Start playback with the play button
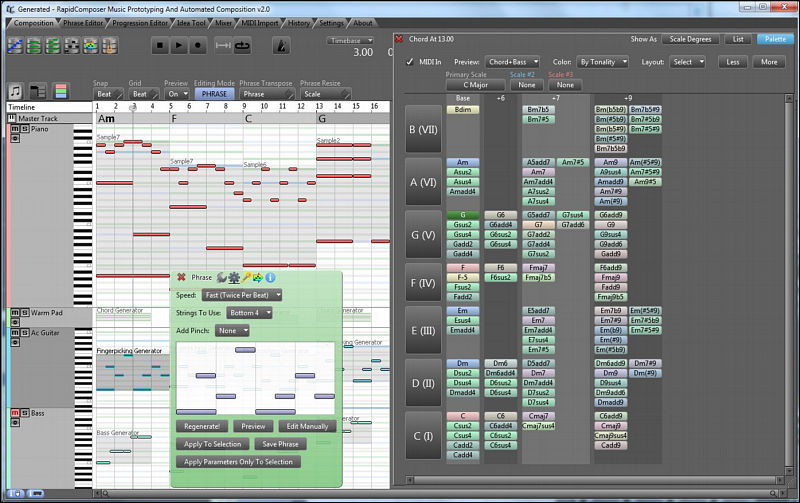 [179, 45]
